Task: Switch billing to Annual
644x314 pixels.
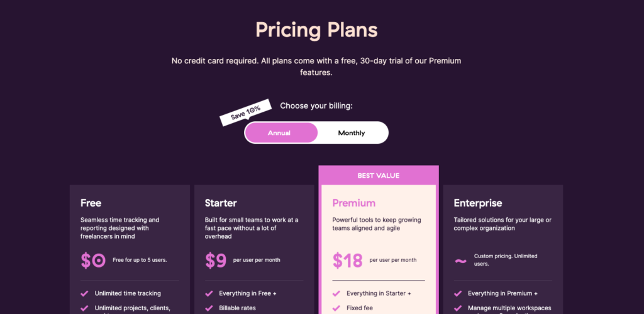Action: [x=280, y=133]
